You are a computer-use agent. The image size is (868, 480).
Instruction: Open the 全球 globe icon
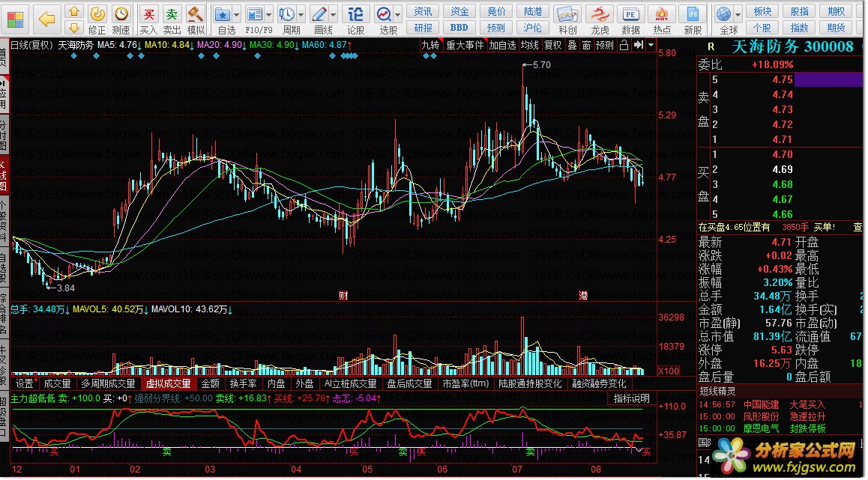coord(723,14)
